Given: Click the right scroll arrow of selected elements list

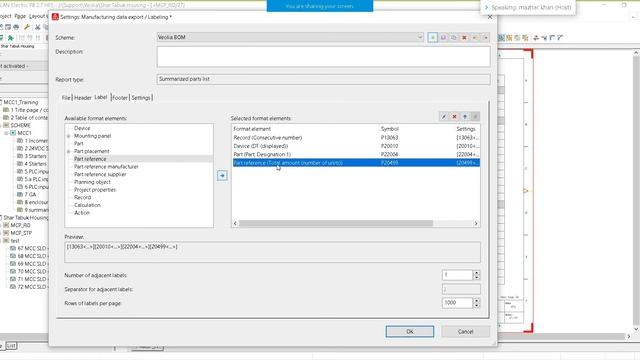Looking at the screenshot, I should [476, 224].
